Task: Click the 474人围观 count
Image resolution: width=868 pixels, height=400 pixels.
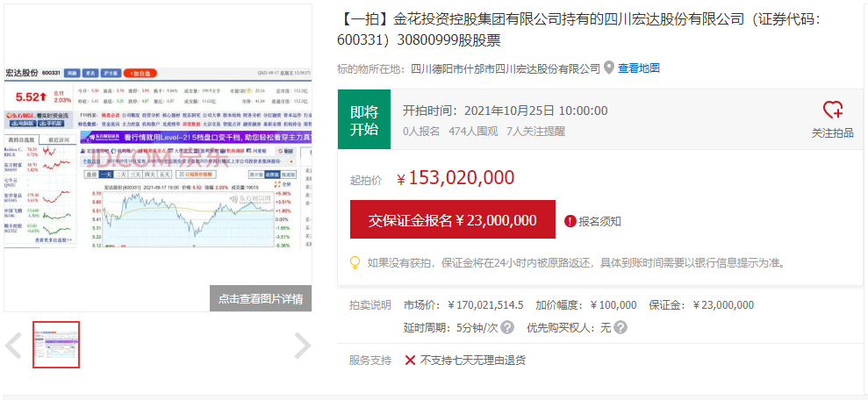Action: point(473,131)
